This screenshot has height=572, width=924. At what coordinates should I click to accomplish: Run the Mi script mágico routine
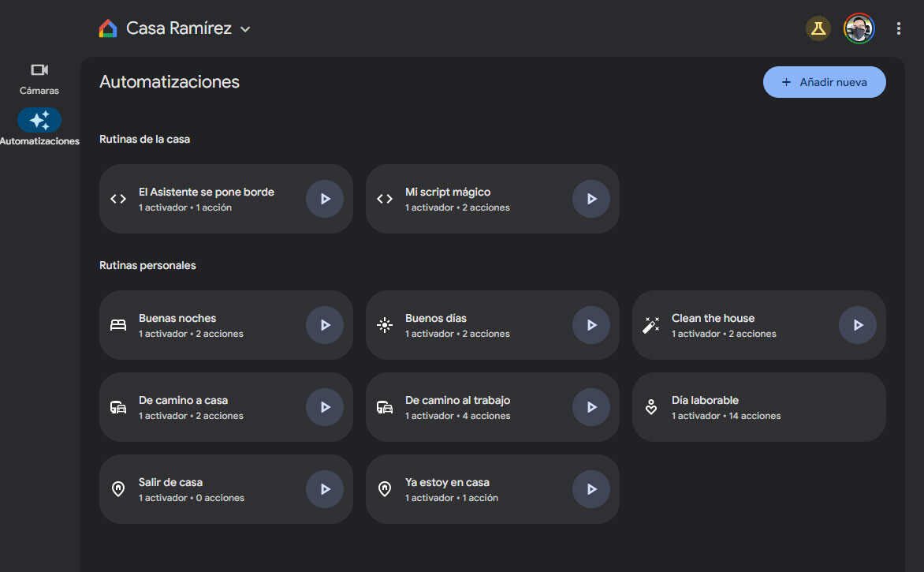pyautogui.click(x=591, y=199)
